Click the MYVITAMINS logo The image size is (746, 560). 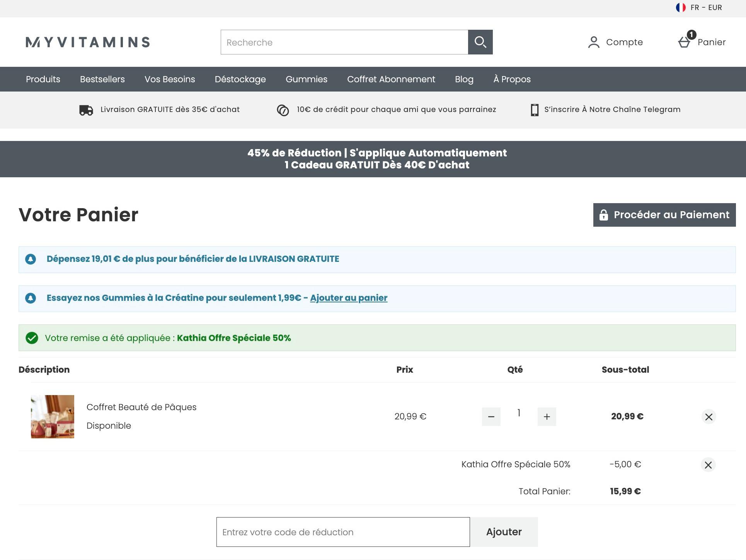coord(88,42)
